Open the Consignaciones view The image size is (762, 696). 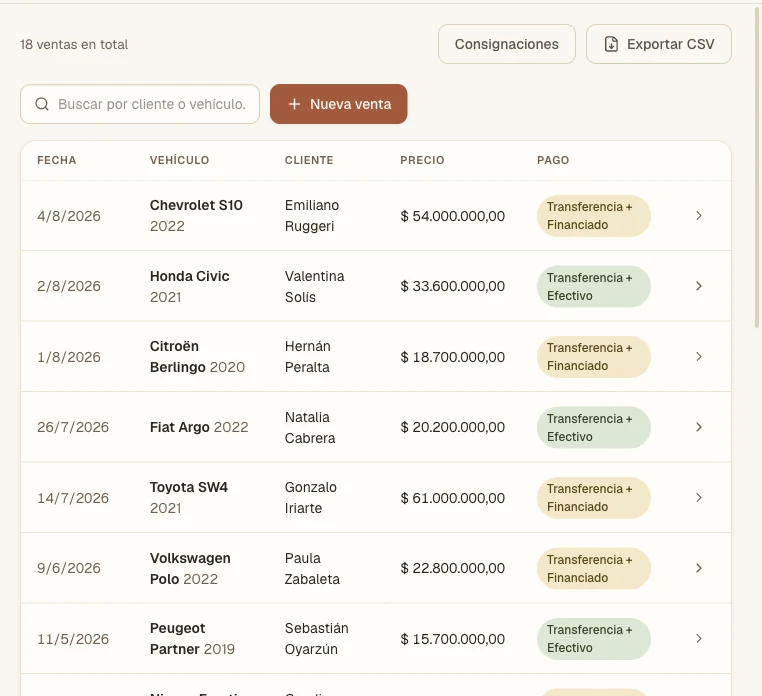(507, 44)
